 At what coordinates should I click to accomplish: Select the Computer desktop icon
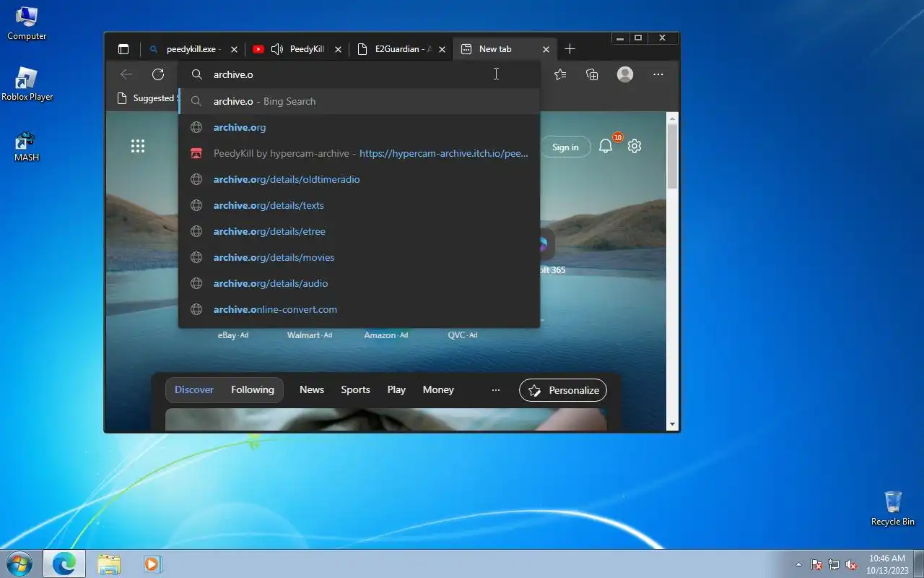coord(27,23)
